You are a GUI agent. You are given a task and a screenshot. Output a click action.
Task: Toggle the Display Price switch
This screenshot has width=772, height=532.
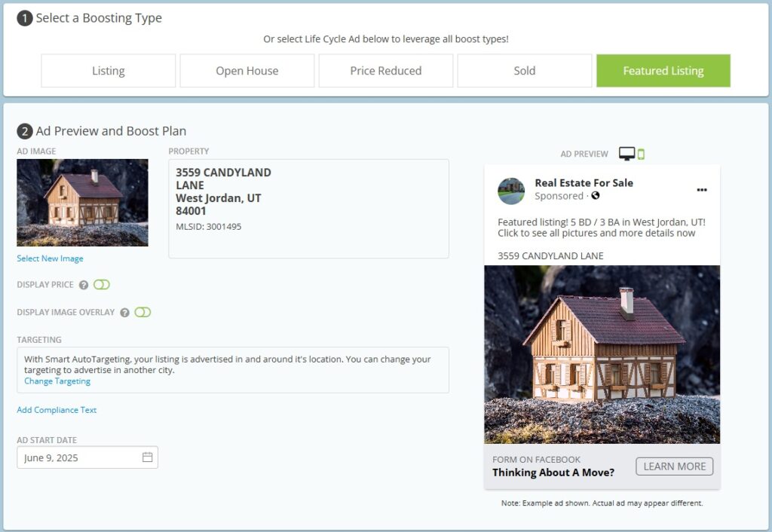click(x=102, y=285)
